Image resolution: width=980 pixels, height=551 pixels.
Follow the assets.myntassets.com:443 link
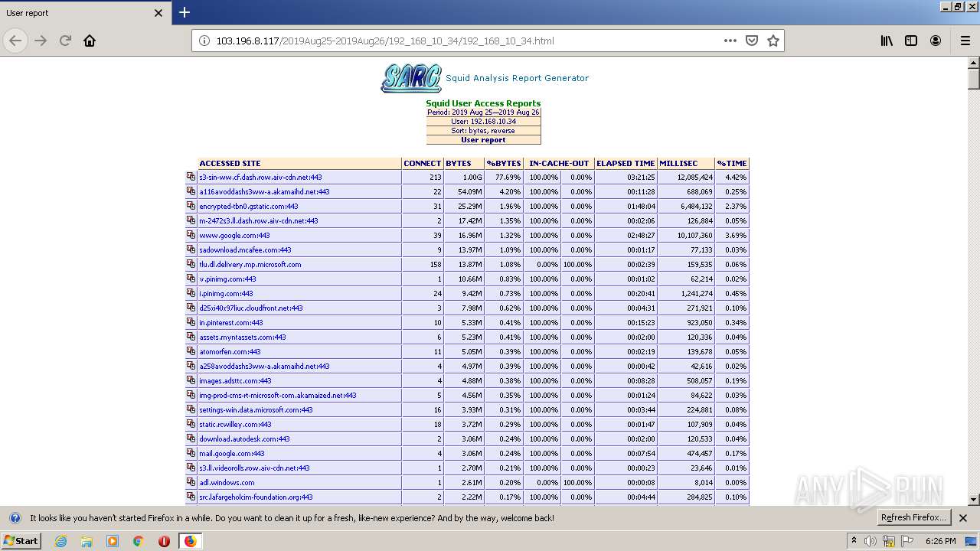pos(243,337)
